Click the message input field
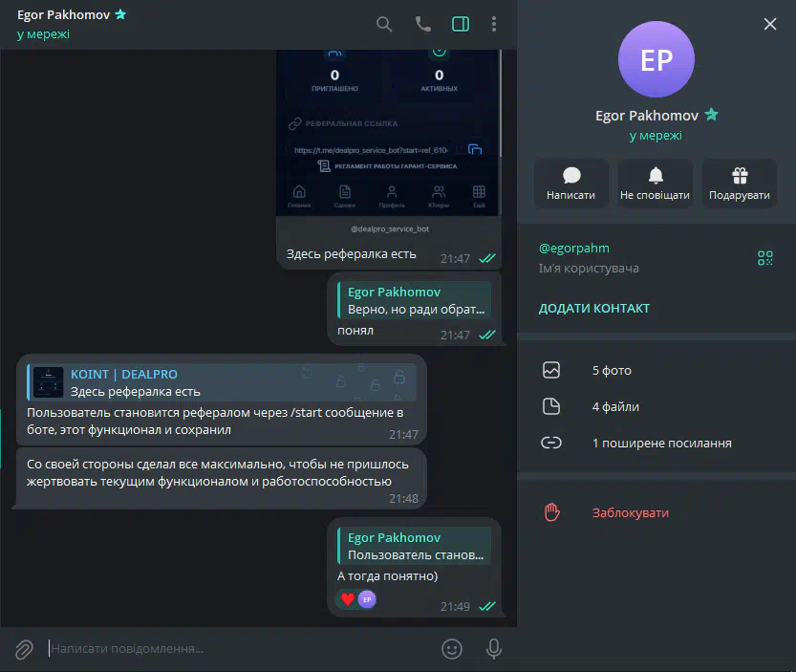 (x=239, y=649)
